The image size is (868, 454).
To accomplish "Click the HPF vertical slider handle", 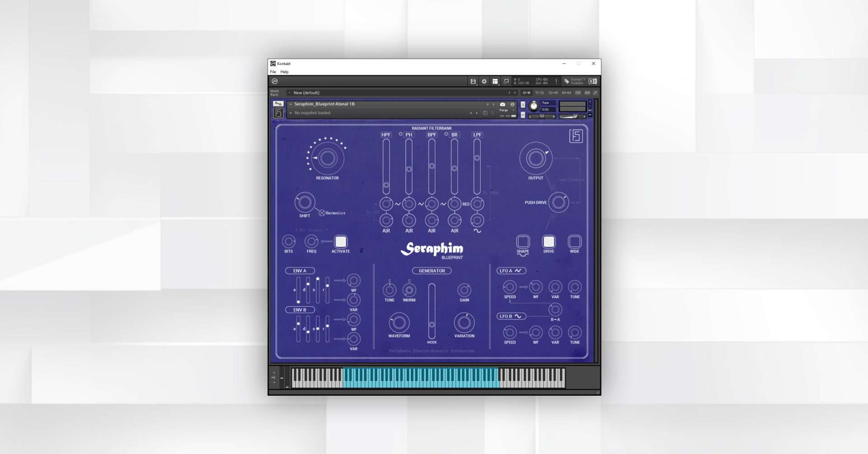I will (x=386, y=185).
